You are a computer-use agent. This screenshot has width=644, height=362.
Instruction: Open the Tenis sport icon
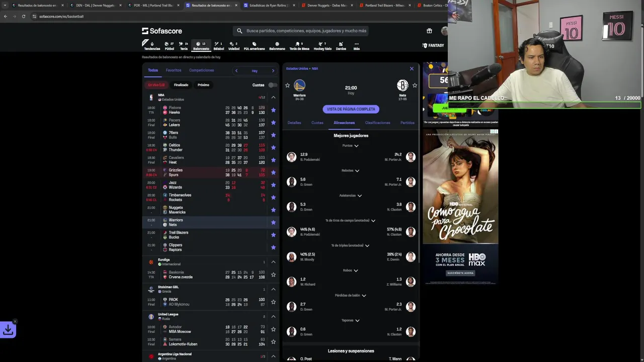coord(184,46)
